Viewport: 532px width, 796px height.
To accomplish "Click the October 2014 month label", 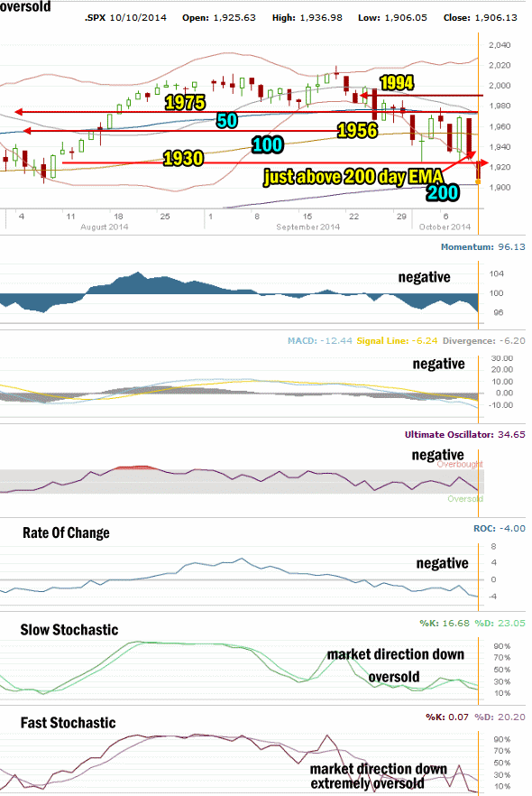I will coord(445,227).
